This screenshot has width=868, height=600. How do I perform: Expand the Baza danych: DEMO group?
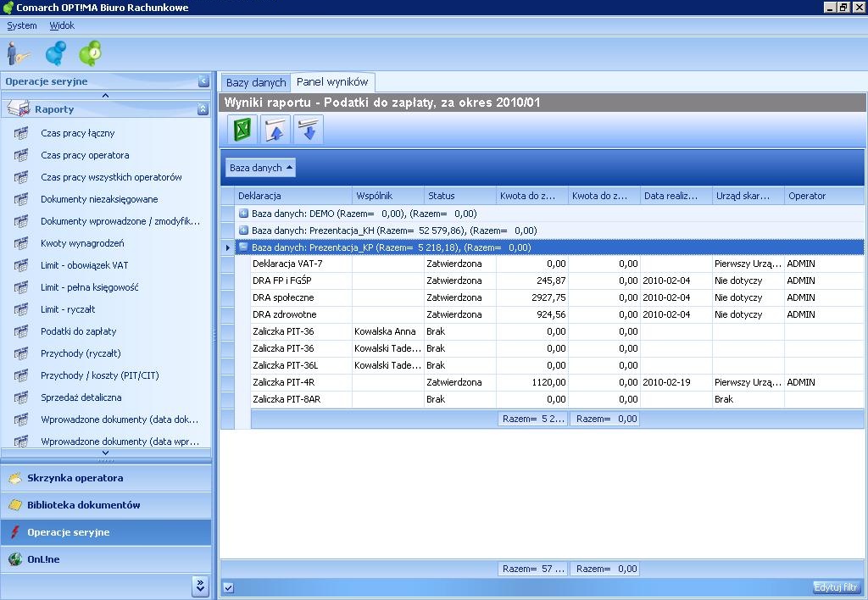coord(243,213)
